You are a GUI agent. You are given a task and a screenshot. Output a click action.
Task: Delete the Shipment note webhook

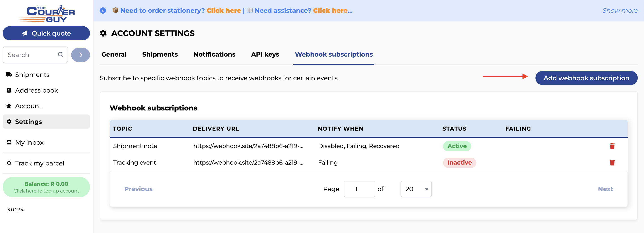point(612,146)
